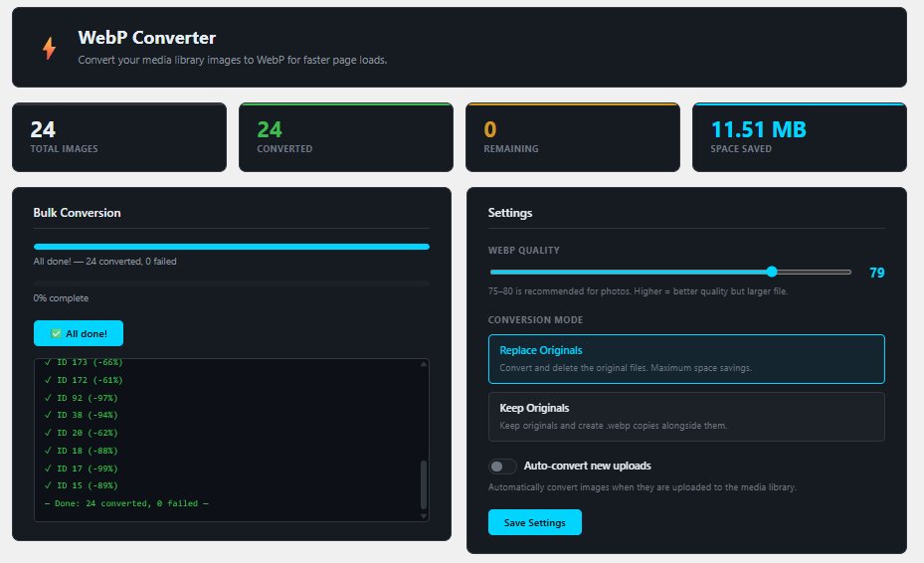The width and height of the screenshot is (924, 563).
Task: Click the Save Settings button
Action: click(534, 522)
